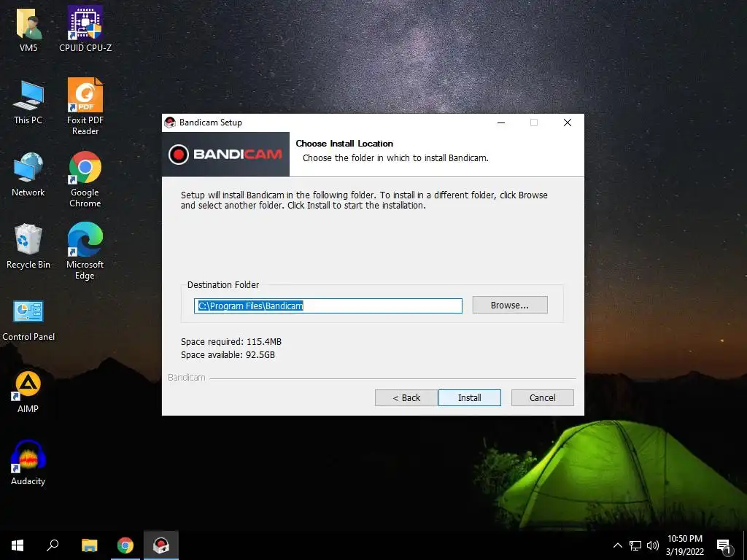Cancel the Bandicam setup
The width and height of the screenshot is (747, 560).
click(542, 397)
